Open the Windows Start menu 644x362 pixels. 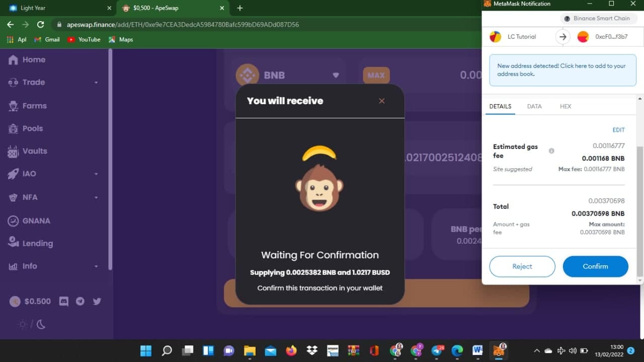[x=146, y=350]
